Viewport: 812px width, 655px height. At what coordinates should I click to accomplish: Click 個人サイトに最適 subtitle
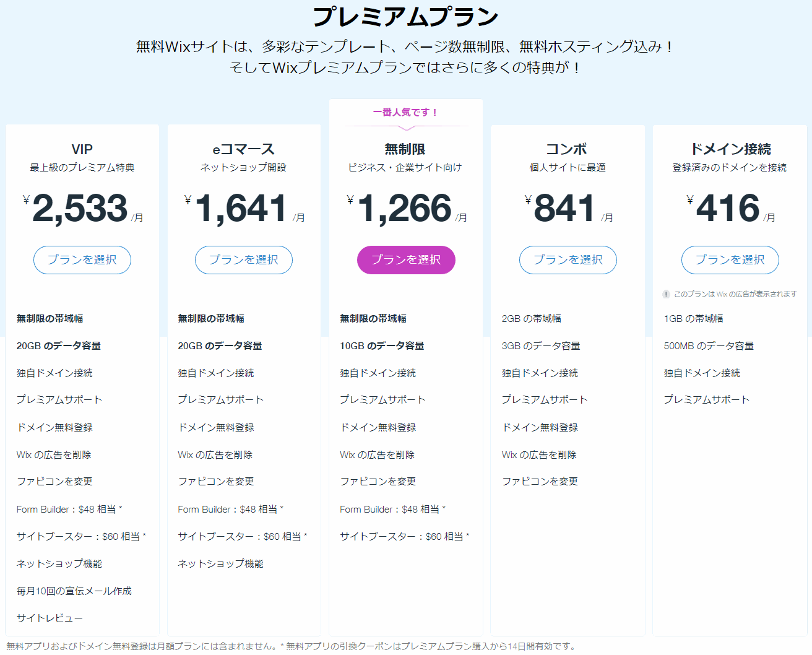pos(568,168)
